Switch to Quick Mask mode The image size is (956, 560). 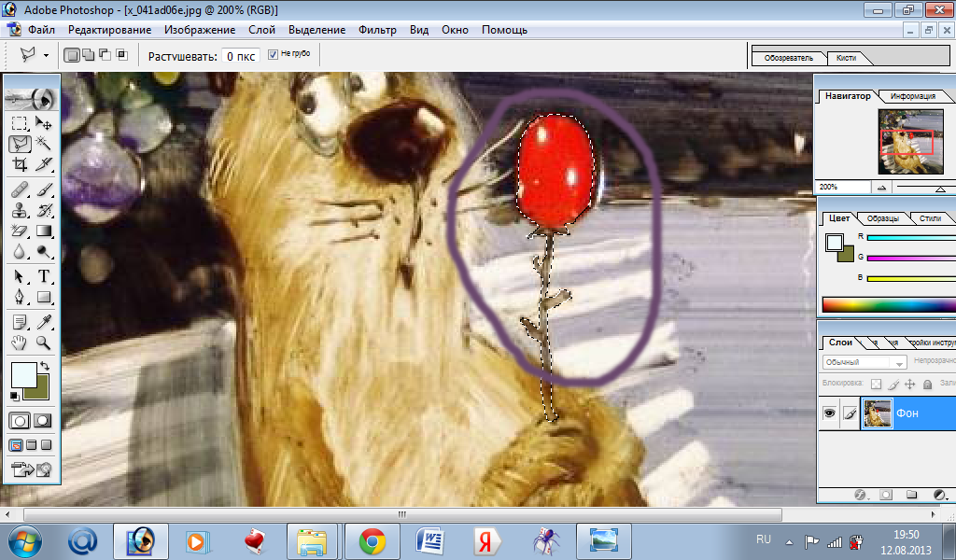[x=43, y=421]
